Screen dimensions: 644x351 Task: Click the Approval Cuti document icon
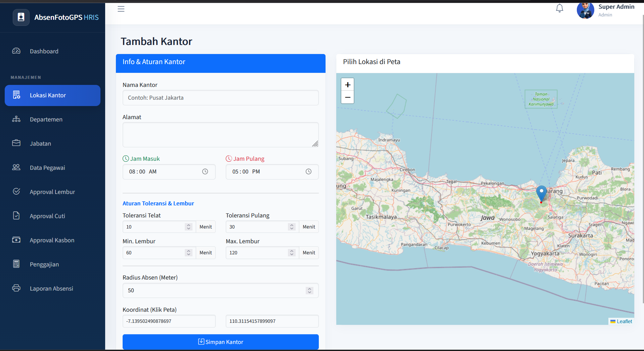click(16, 215)
